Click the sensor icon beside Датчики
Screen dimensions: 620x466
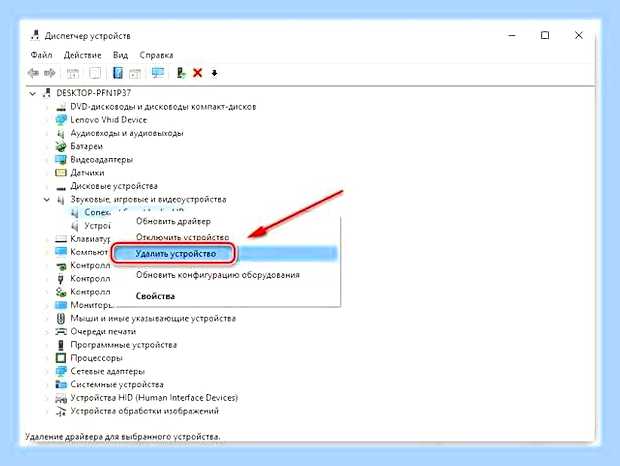pos(61,173)
